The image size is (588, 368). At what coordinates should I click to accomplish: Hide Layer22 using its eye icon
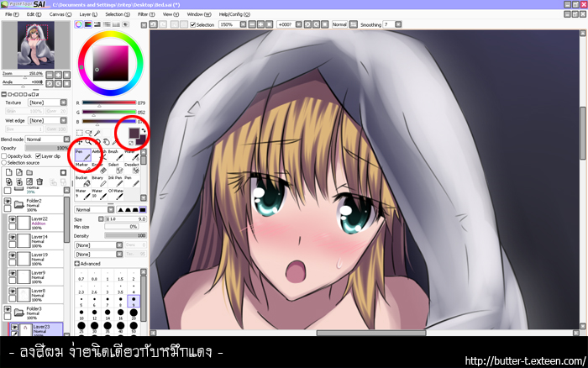coord(13,219)
